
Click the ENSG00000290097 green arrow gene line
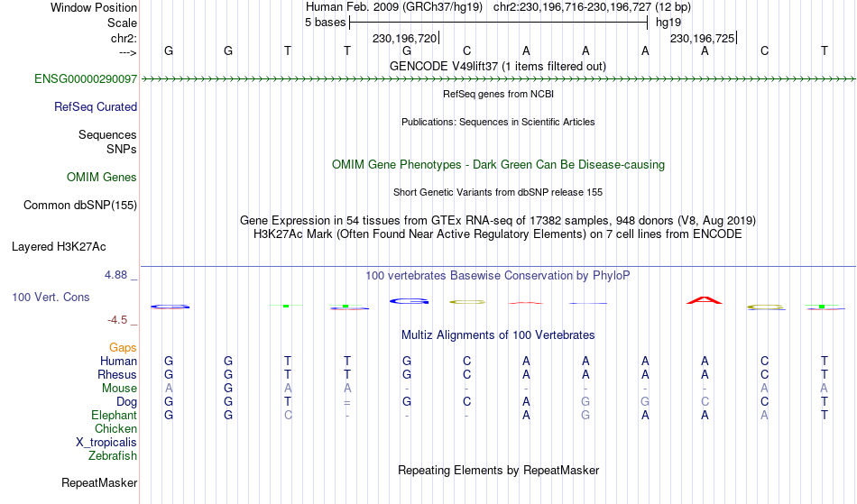[x=498, y=79]
